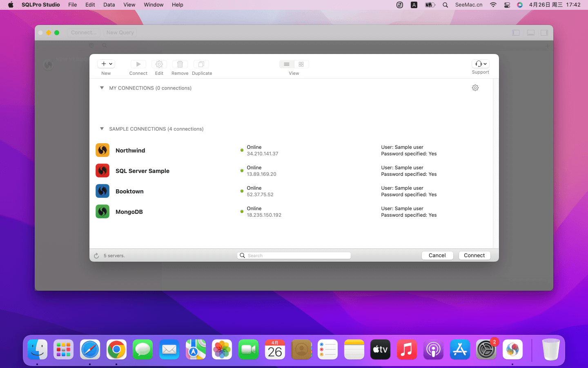Focus the connection Search field
This screenshot has width=588, height=368.
[x=294, y=256]
